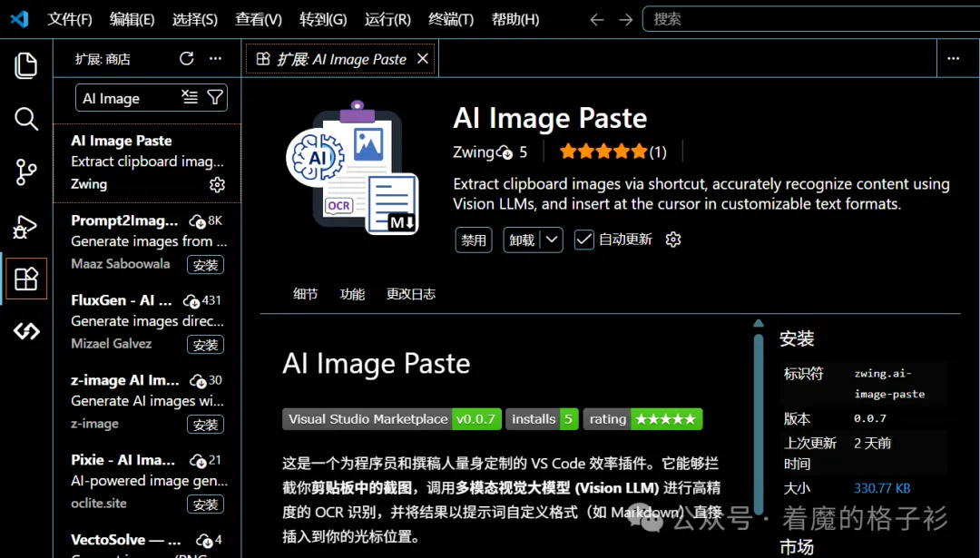This screenshot has width=980, height=558.
Task: Open the Go menu
Action: tap(323, 19)
